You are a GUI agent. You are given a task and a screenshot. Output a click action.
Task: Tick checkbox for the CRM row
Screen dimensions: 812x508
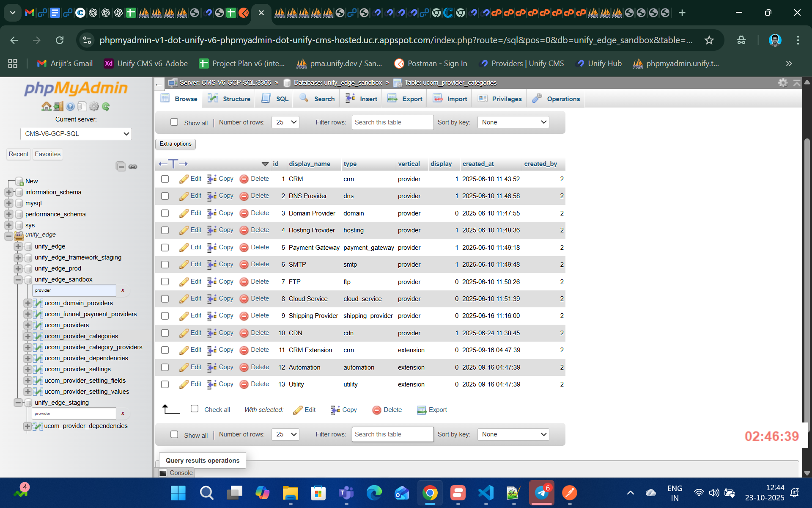pyautogui.click(x=165, y=179)
